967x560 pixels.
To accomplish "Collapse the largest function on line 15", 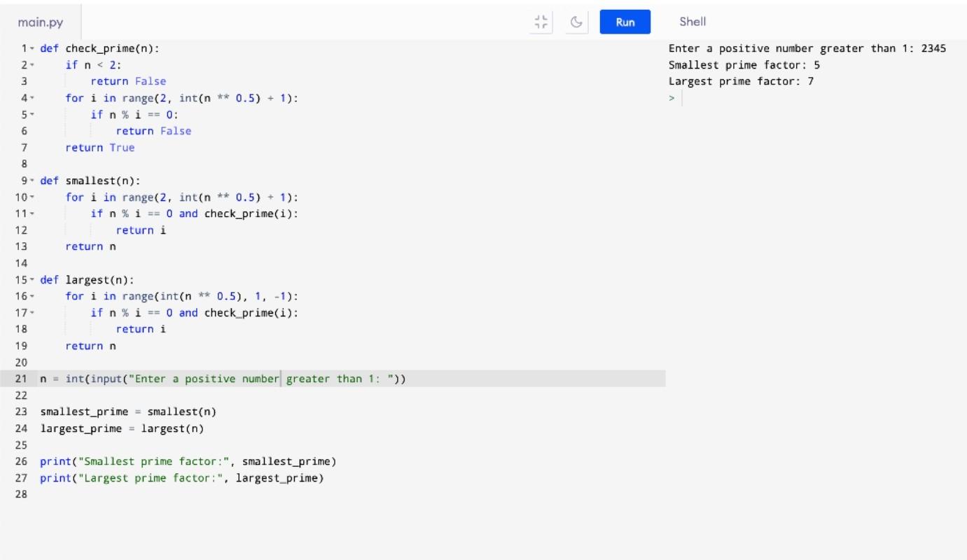I will pyautogui.click(x=32, y=280).
